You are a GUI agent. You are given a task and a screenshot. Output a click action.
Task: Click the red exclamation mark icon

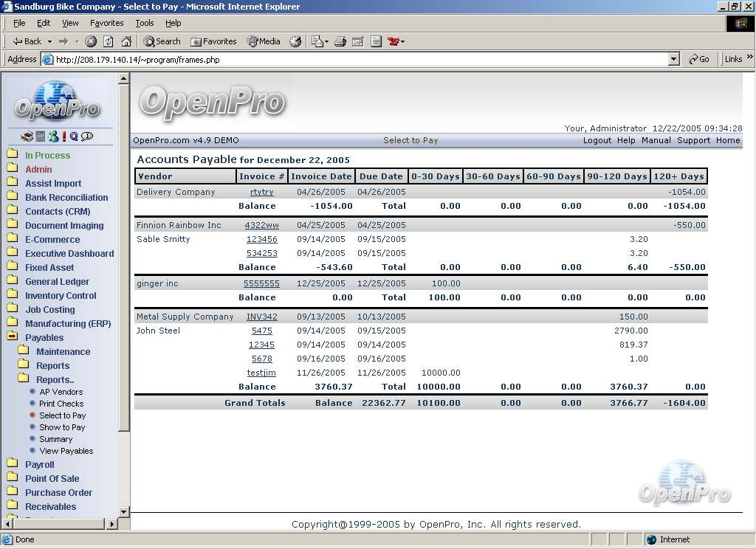point(64,137)
